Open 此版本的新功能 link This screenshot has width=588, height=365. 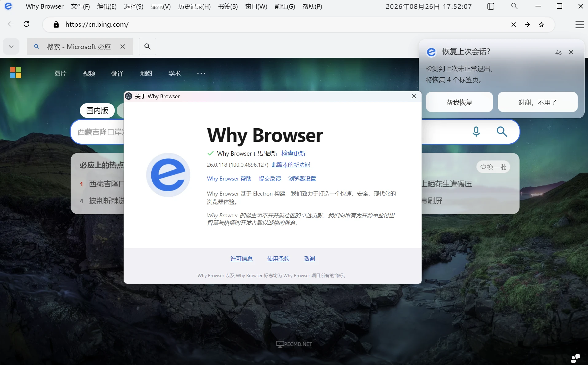click(290, 165)
